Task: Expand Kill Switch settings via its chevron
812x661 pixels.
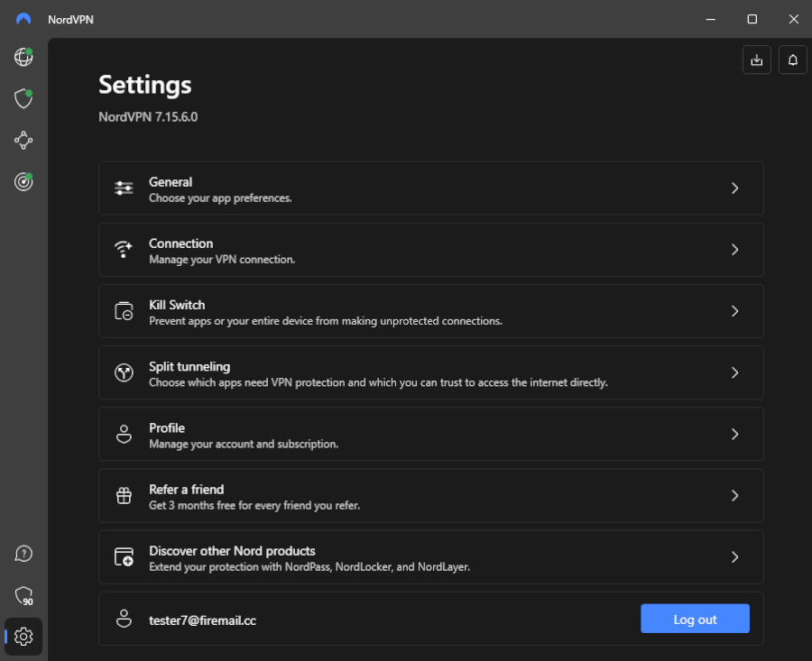Action: click(734, 311)
